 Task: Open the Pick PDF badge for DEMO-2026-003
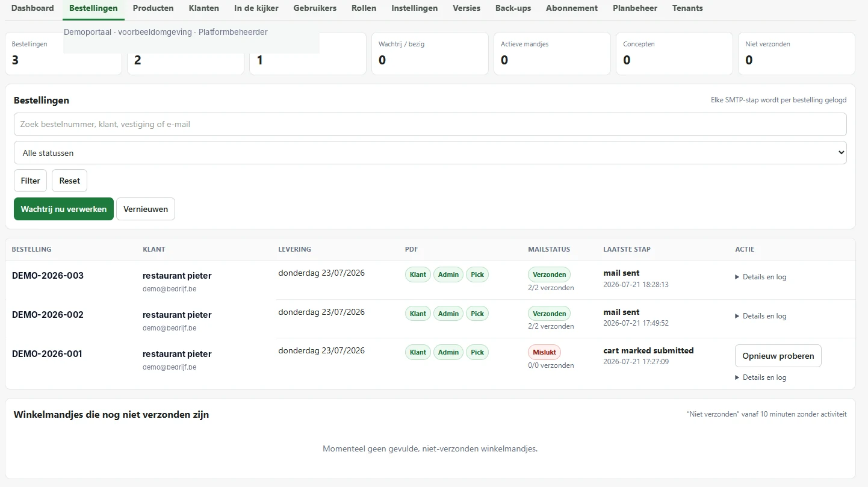(x=477, y=275)
